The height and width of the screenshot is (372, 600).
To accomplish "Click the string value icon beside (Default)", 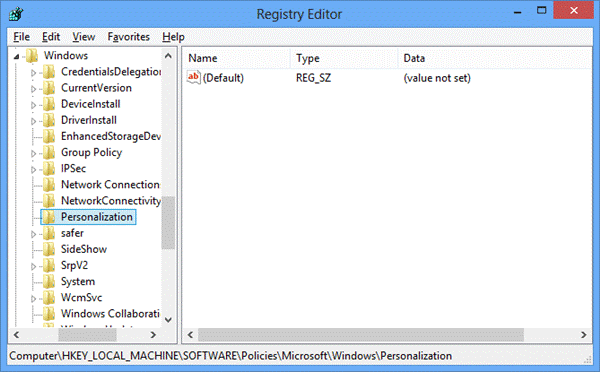I will click(x=194, y=78).
